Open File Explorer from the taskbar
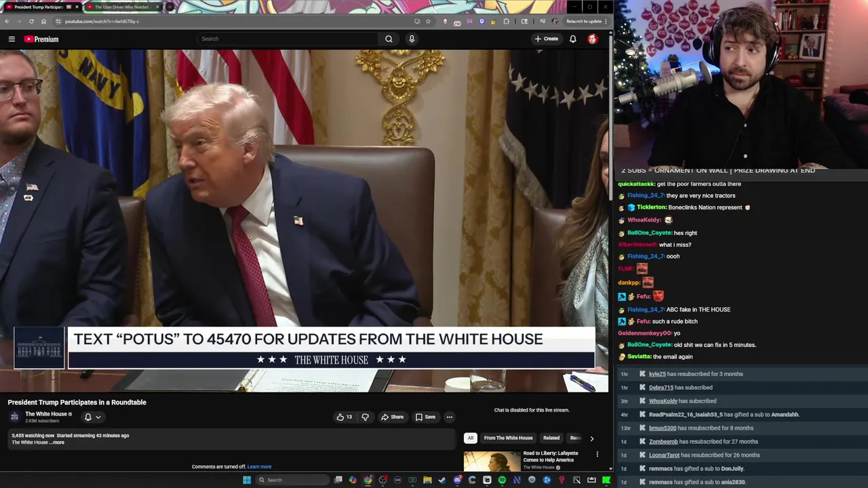This screenshot has width=868, height=488. tap(427, 480)
